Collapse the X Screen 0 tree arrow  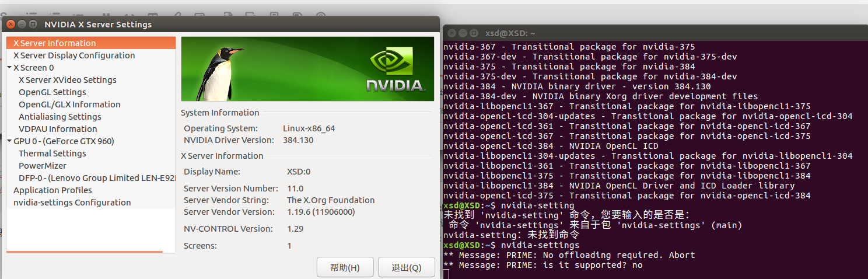pos(9,68)
